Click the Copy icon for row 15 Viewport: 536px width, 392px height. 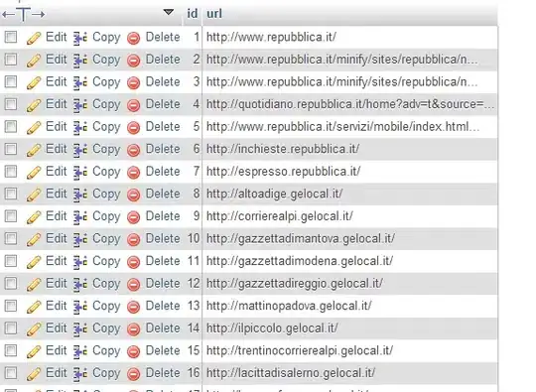[x=80, y=351]
